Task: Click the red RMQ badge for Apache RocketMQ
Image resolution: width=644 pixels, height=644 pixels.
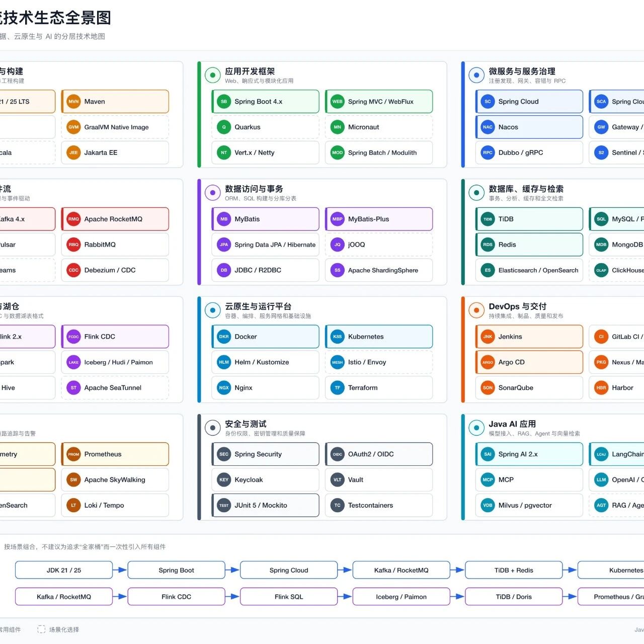Action: pos(73,219)
